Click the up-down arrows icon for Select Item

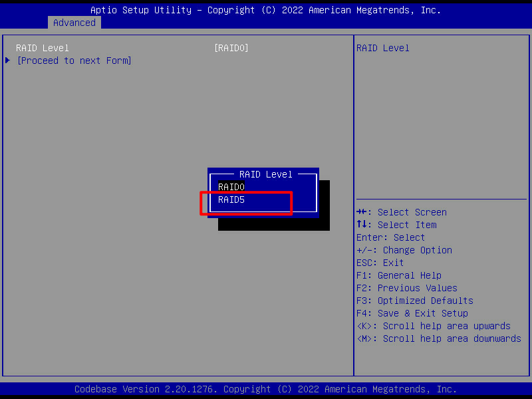362,225
